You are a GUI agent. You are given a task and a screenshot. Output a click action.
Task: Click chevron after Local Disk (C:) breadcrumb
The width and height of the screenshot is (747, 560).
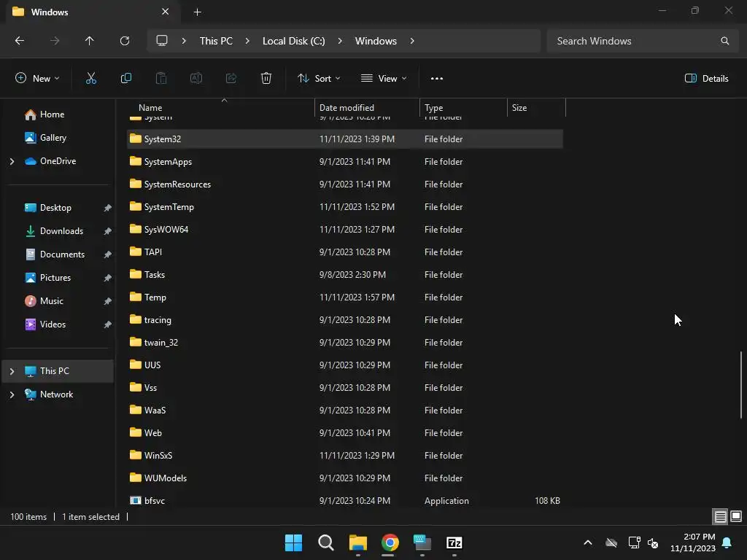point(340,41)
